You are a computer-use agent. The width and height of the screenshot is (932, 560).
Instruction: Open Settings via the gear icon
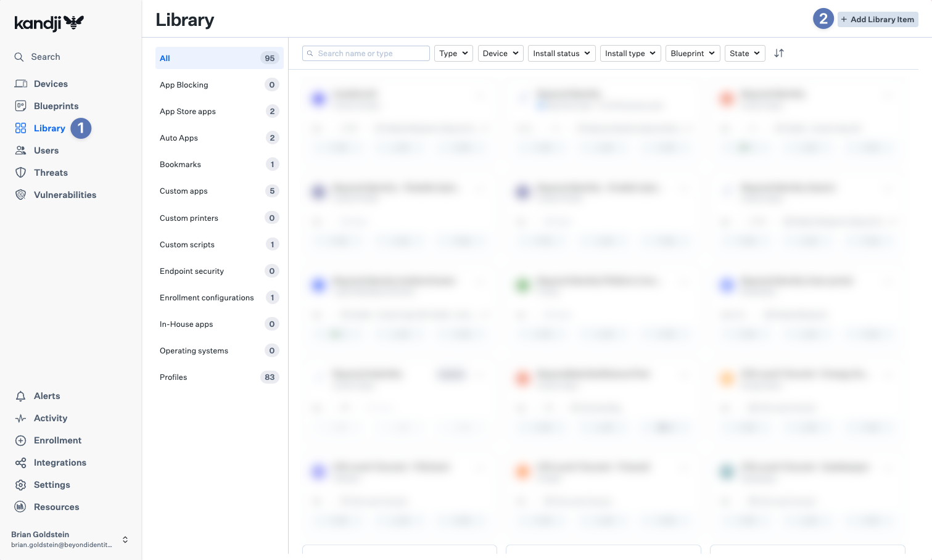(x=20, y=485)
